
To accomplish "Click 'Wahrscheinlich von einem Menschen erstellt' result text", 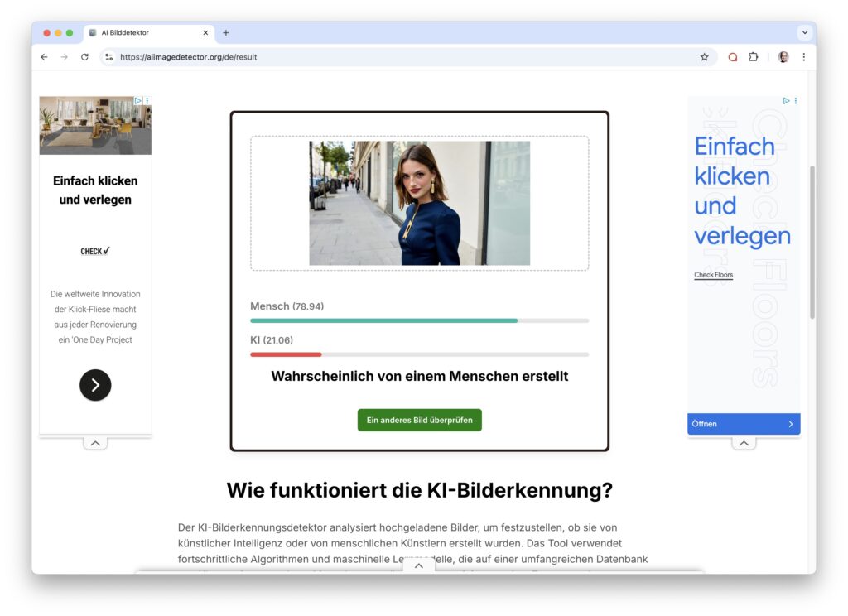I will pos(420,377).
